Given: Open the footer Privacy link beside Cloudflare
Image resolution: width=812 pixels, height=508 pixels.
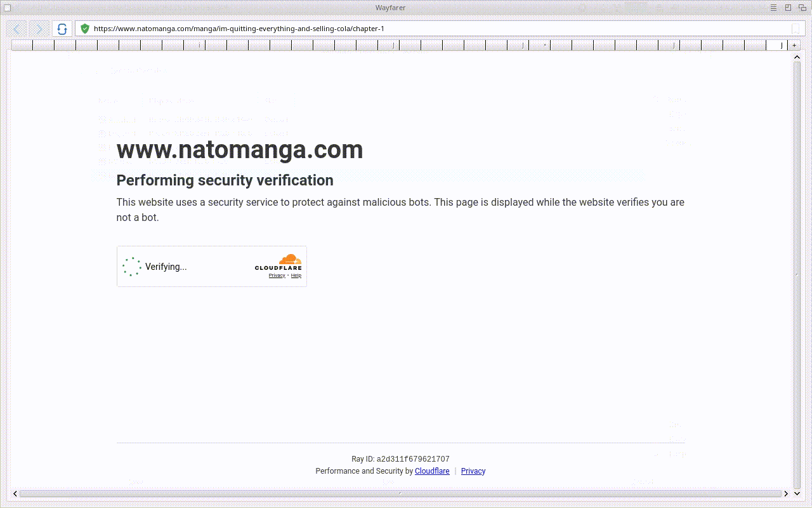Looking at the screenshot, I should point(473,471).
